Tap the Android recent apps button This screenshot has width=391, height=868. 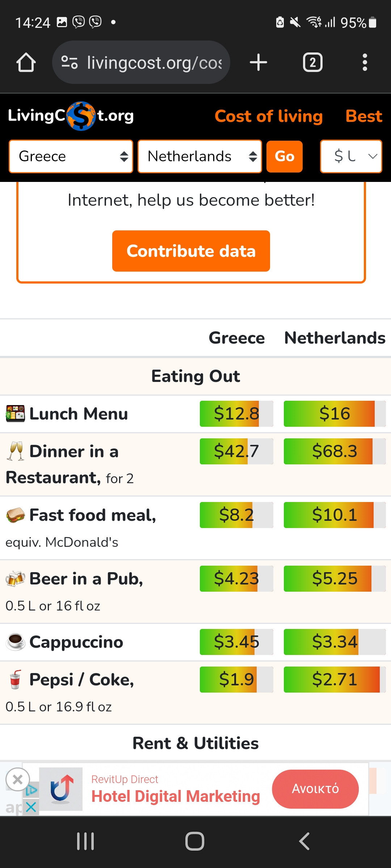[85, 841]
